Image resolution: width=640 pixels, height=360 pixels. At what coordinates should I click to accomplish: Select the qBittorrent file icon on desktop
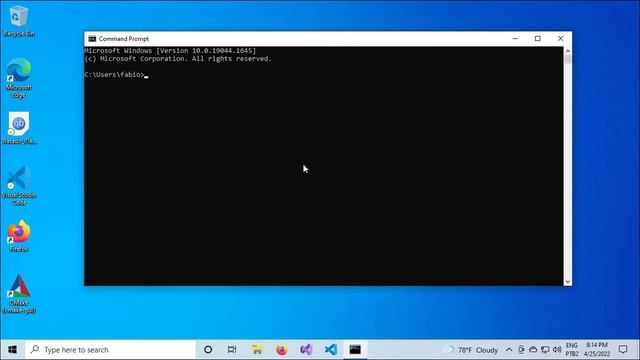pyautogui.click(x=19, y=128)
